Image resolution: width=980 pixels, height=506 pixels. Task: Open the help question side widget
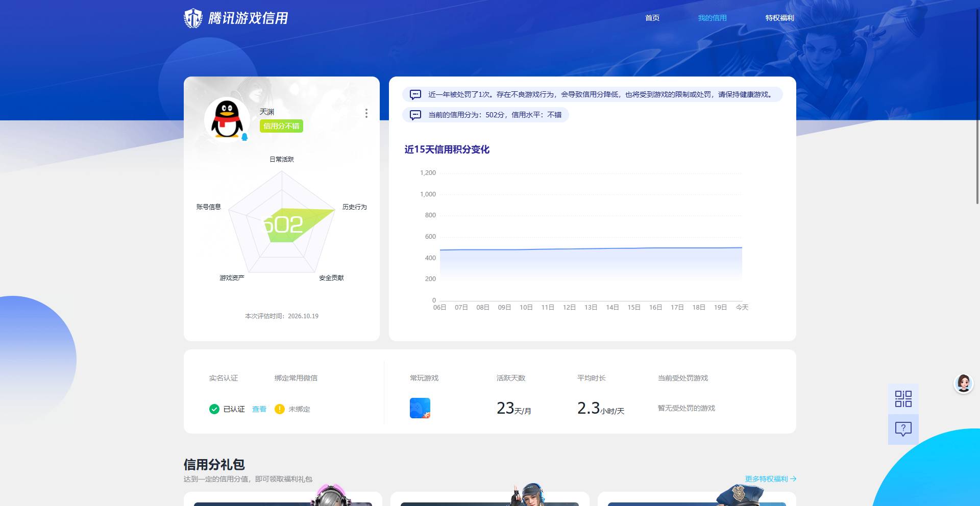(x=903, y=429)
